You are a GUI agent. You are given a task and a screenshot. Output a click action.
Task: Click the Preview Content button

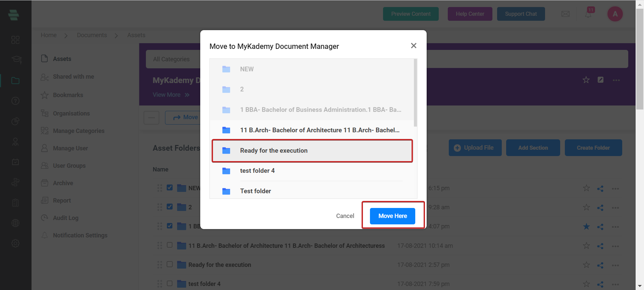click(x=411, y=14)
